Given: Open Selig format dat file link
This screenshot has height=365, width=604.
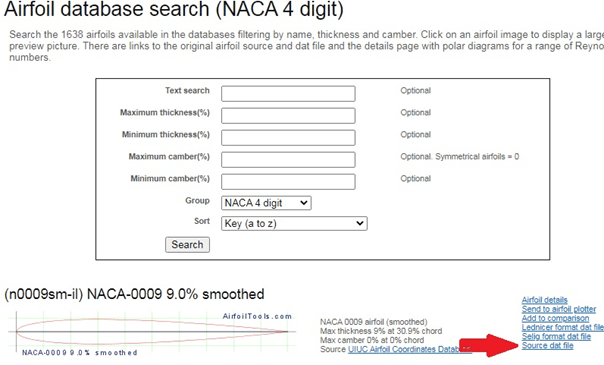Looking at the screenshot, I should tap(556, 337).
